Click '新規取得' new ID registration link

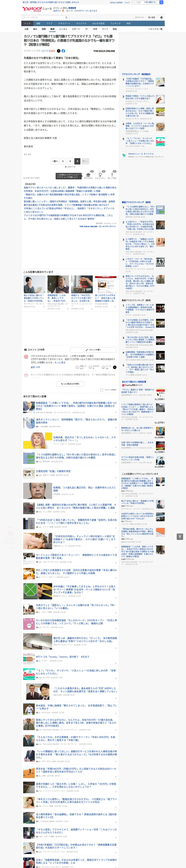(x=72, y=8)
